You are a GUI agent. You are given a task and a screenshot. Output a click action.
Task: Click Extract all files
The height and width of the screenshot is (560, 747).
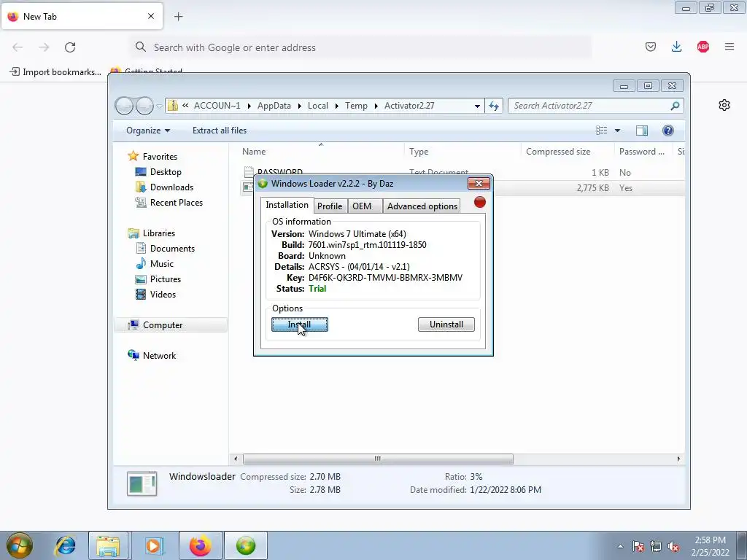point(220,131)
